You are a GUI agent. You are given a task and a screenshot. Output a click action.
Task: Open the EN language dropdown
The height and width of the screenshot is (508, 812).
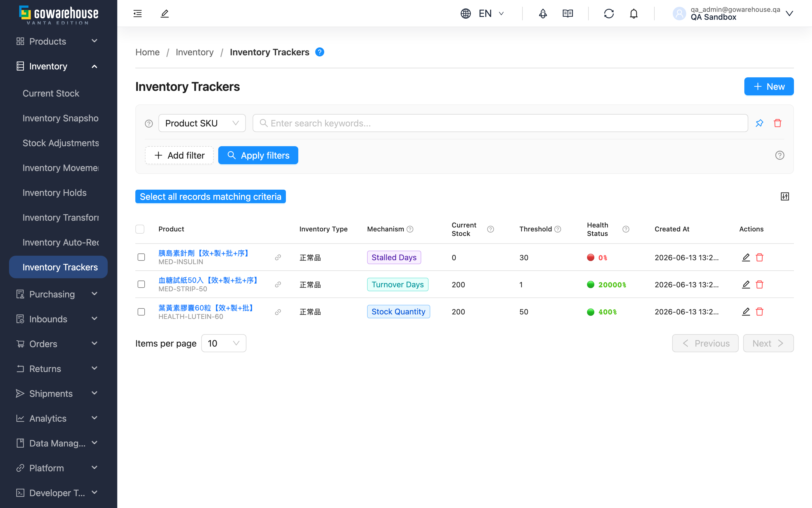pyautogui.click(x=491, y=14)
